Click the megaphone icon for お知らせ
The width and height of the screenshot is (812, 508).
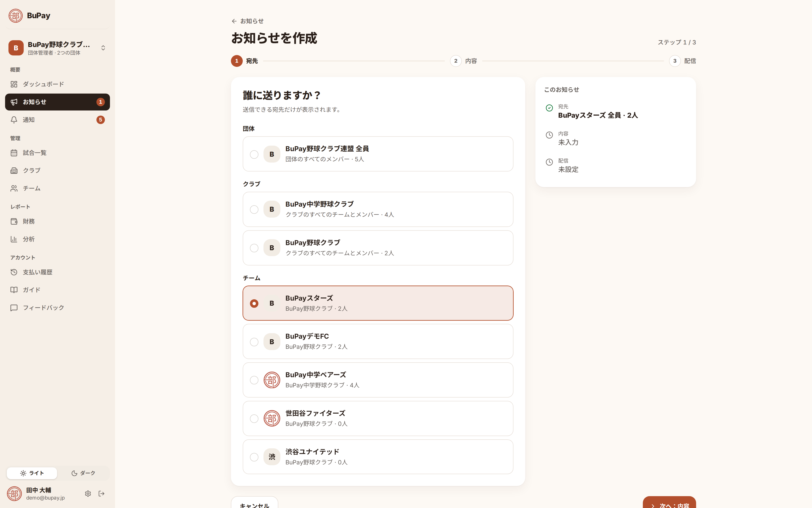[14, 102]
